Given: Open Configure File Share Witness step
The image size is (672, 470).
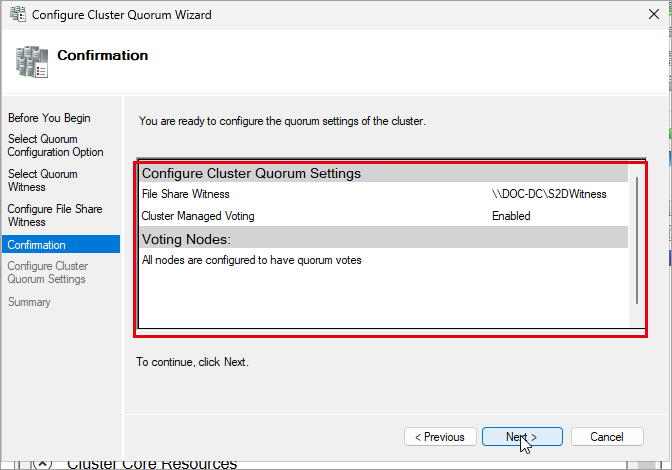Looking at the screenshot, I should tap(55, 215).
